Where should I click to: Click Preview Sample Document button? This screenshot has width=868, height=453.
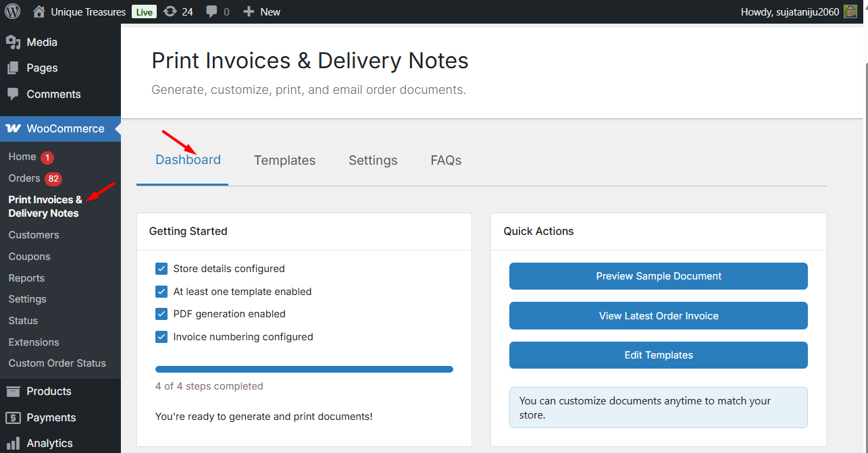pyautogui.click(x=658, y=276)
